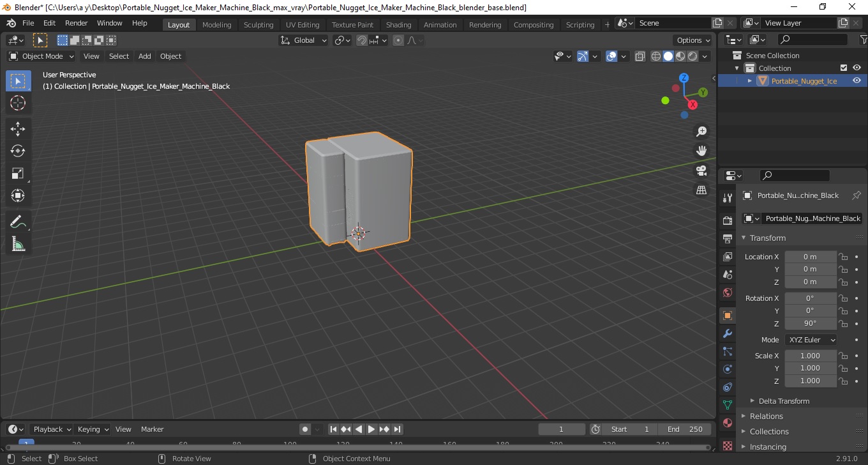Toggle Collection exclude checkbox in outliner
868x465 pixels.
844,68
